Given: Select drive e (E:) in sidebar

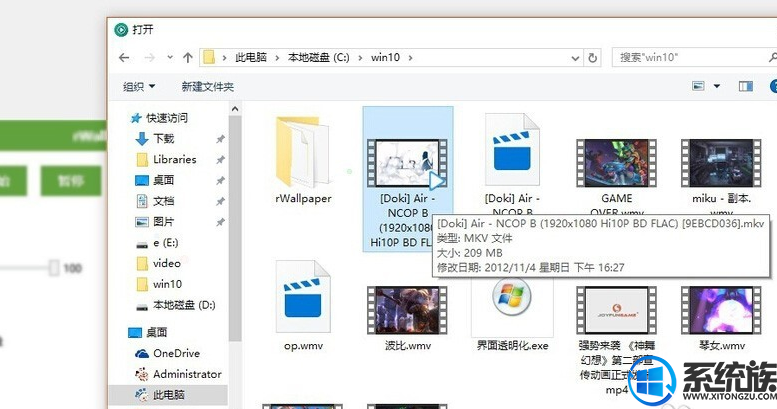Looking at the screenshot, I should click(x=166, y=242).
